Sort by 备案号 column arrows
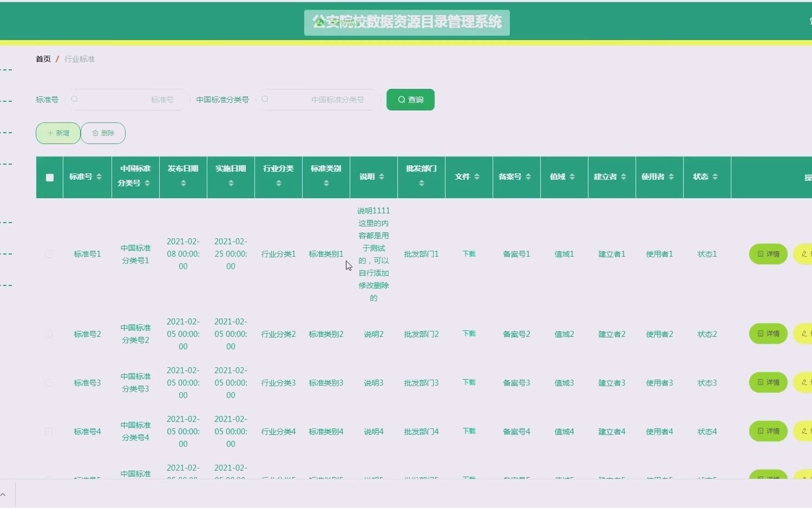 (x=528, y=177)
